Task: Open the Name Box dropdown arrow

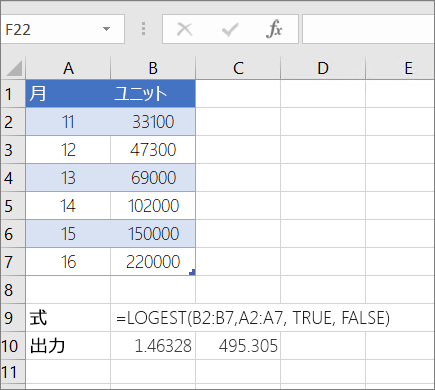Action: click(x=106, y=29)
